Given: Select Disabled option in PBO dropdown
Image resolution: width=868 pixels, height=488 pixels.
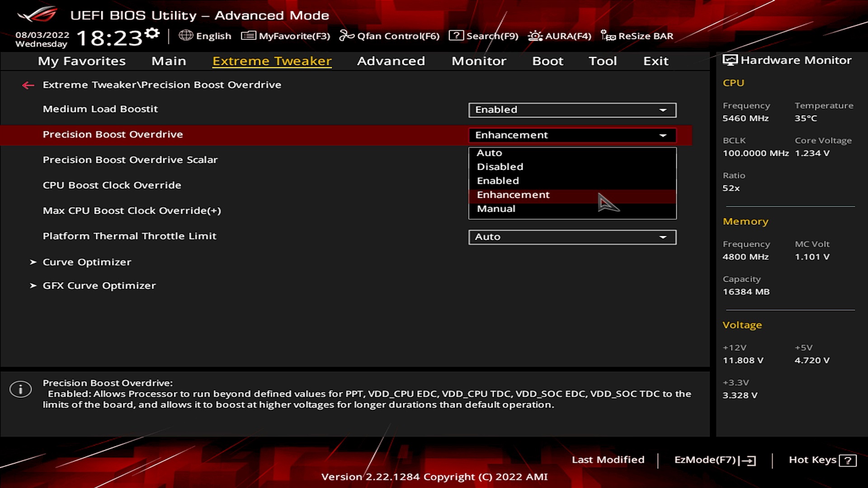Looking at the screenshot, I should (500, 166).
